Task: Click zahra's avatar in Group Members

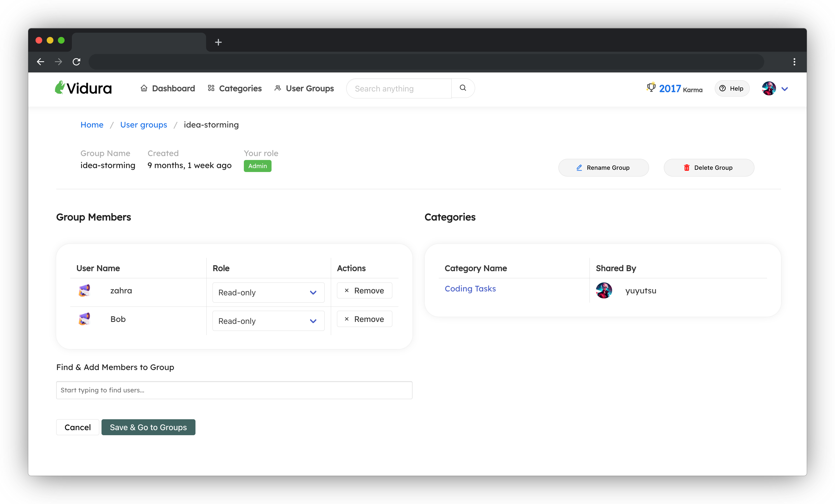Action: (x=84, y=291)
